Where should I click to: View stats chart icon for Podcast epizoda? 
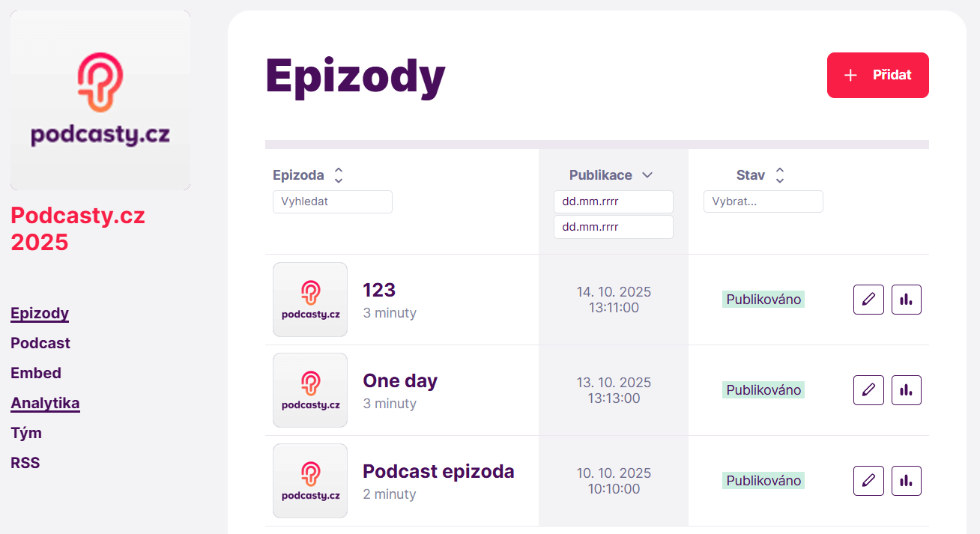pyautogui.click(x=906, y=481)
